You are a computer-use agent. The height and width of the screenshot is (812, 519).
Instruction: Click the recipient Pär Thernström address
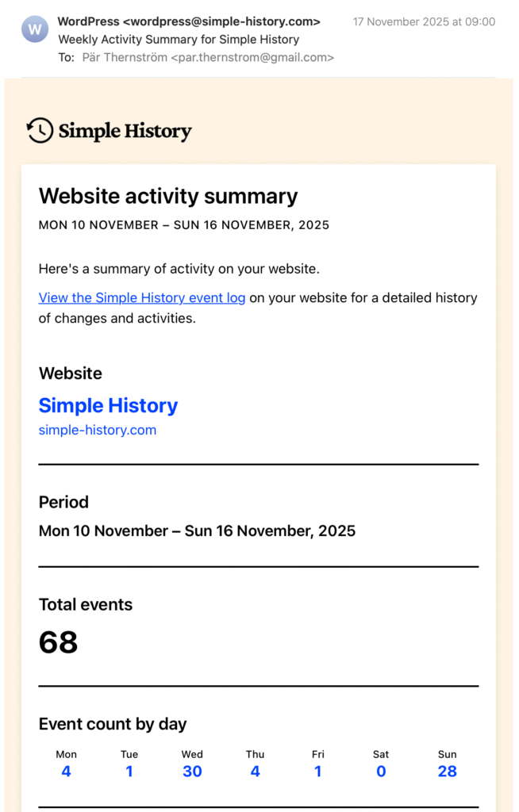tap(208, 57)
